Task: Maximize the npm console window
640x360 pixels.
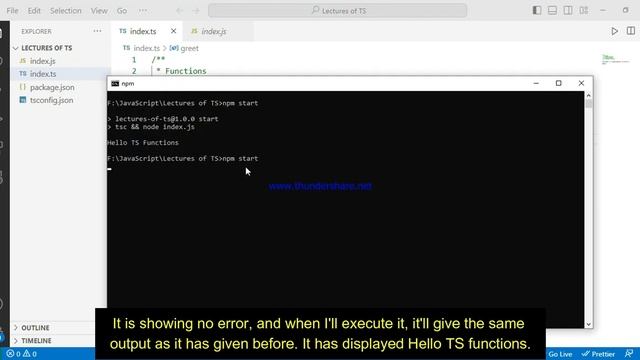Action: tap(558, 83)
